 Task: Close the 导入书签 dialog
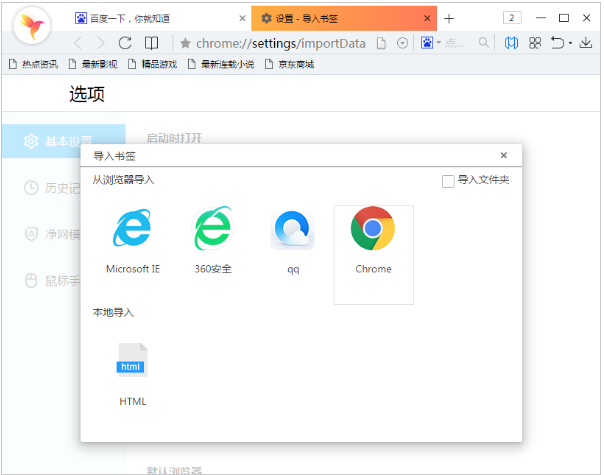[x=503, y=155]
